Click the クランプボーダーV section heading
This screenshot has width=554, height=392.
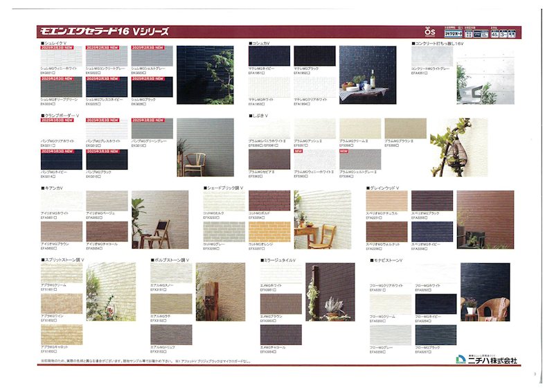pos(60,116)
